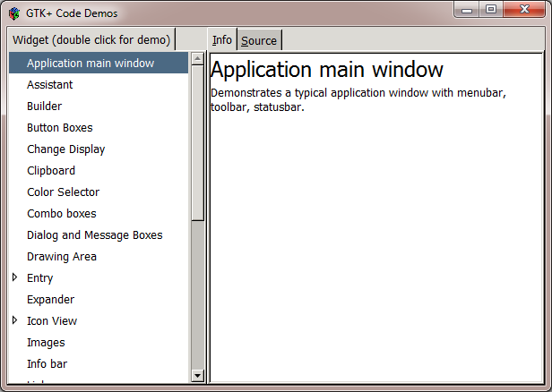The image size is (552, 392).
Task: Click the scroll down arrow in widget list
Action: tap(198, 377)
